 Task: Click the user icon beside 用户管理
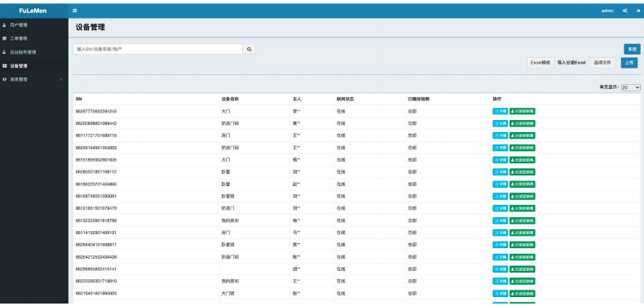coord(4,25)
